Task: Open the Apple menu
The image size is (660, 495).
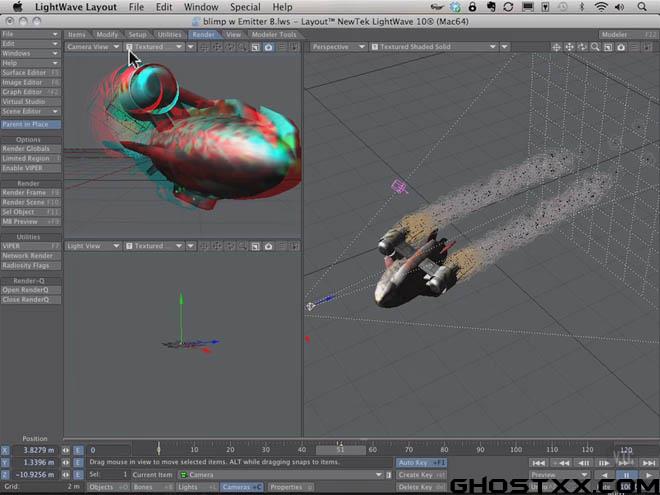Action: coord(17,7)
